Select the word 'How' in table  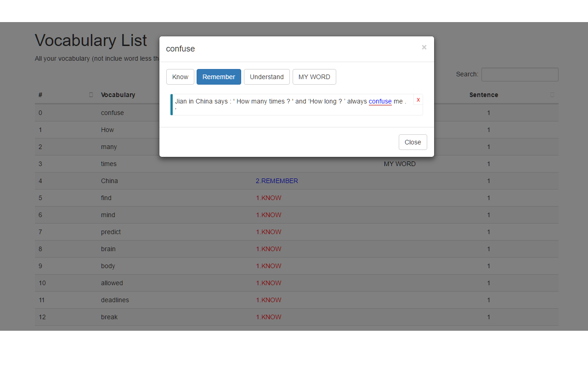107,130
